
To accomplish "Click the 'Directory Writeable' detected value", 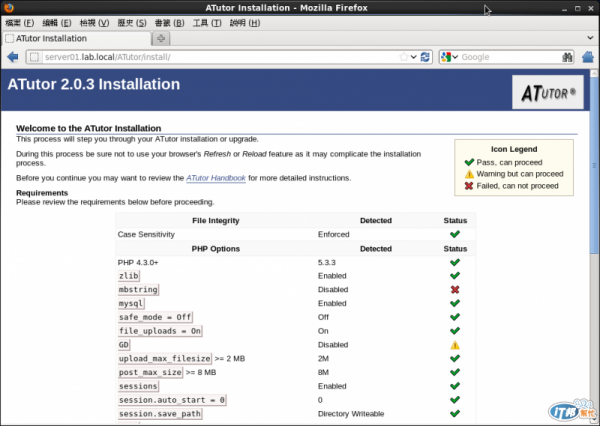I will (x=351, y=414).
